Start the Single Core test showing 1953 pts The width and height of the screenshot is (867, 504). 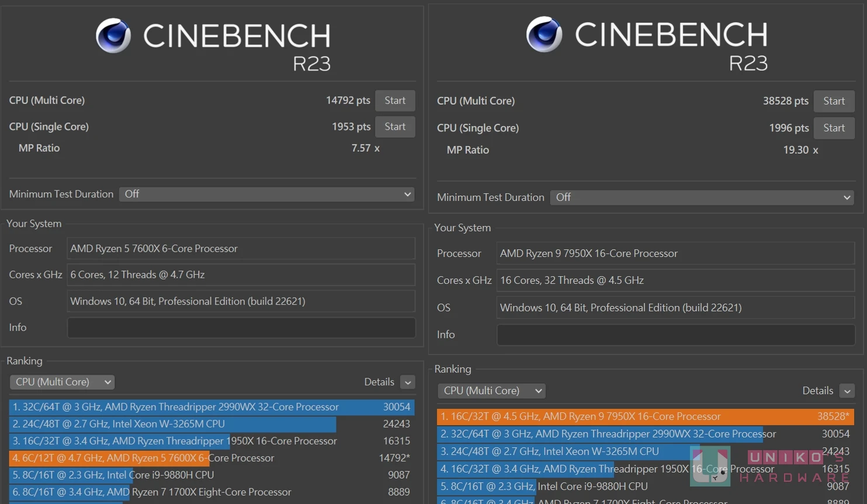click(394, 127)
